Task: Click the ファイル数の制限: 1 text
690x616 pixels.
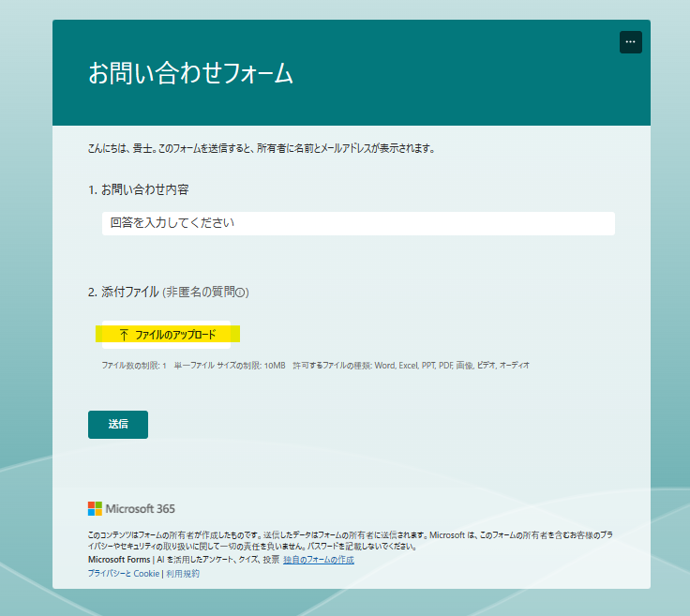Action: pyautogui.click(x=134, y=366)
